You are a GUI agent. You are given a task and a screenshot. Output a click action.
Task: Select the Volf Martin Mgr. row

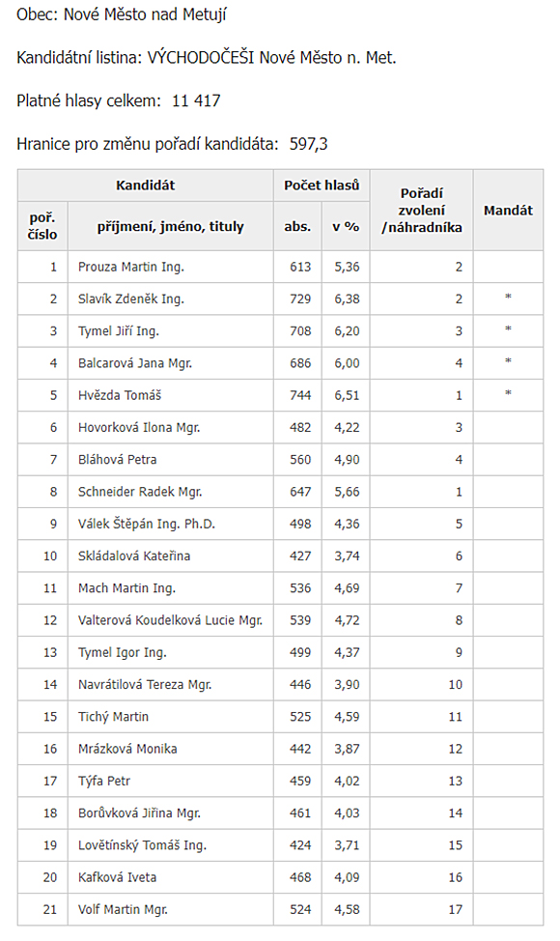(x=280, y=909)
